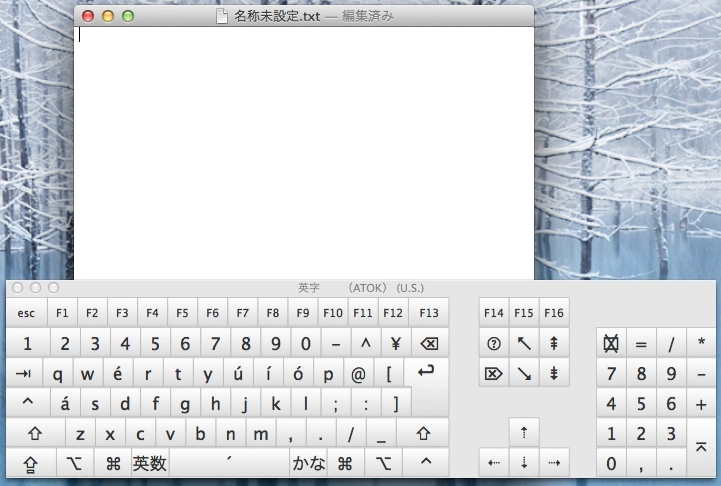721x486 pixels.
Task: Click the m key
Action: (261, 434)
